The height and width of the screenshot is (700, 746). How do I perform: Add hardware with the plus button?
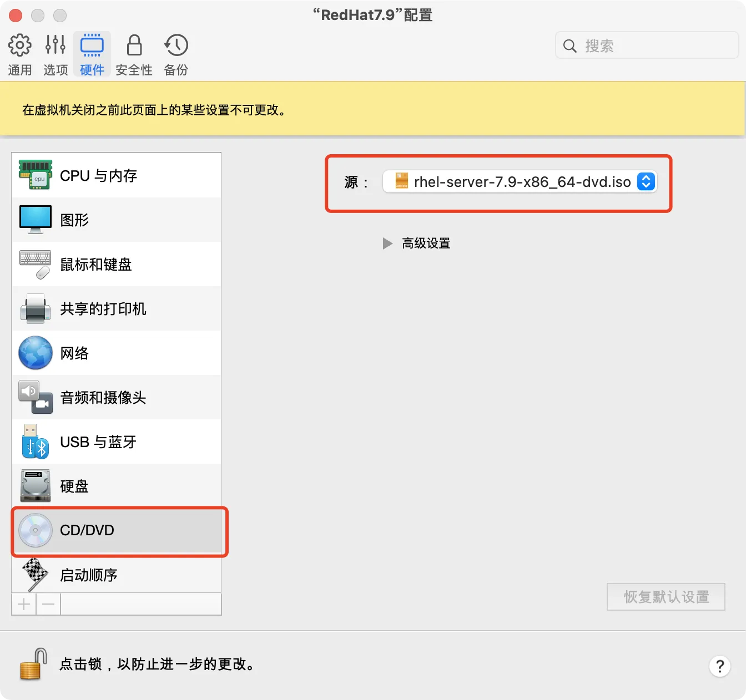click(23, 604)
